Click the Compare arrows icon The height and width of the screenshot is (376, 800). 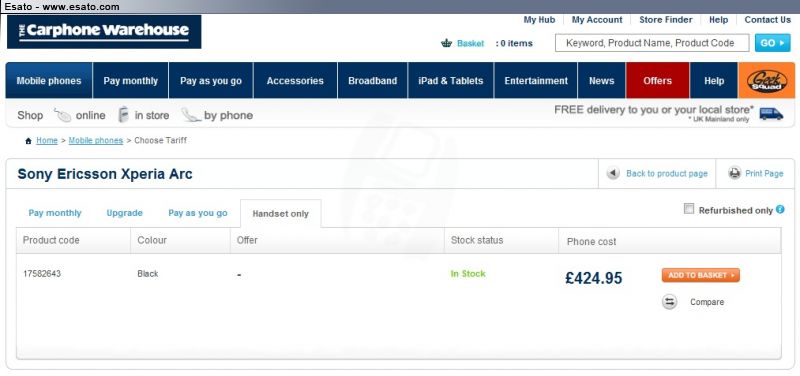click(669, 302)
